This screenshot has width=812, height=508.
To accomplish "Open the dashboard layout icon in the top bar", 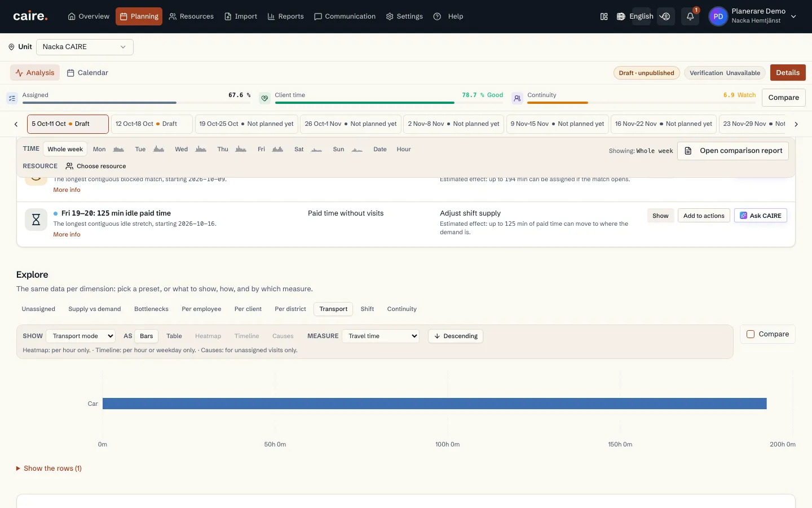I will [x=604, y=16].
